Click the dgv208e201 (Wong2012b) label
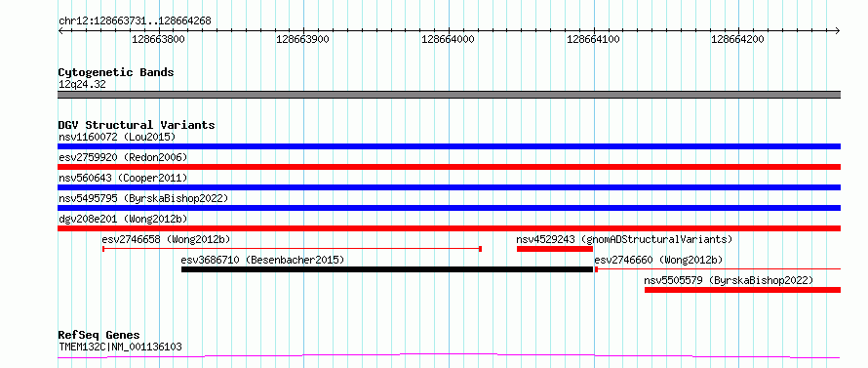The width and height of the screenshot is (868, 368). pyautogui.click(x=123, y=219)
